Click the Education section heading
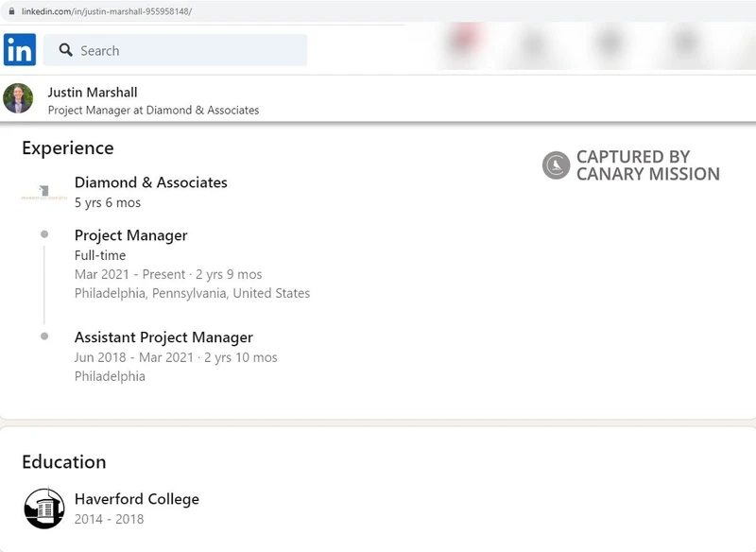Image resolution: width=756 pixels, height=552 pixels. click(x=64, y=462)
